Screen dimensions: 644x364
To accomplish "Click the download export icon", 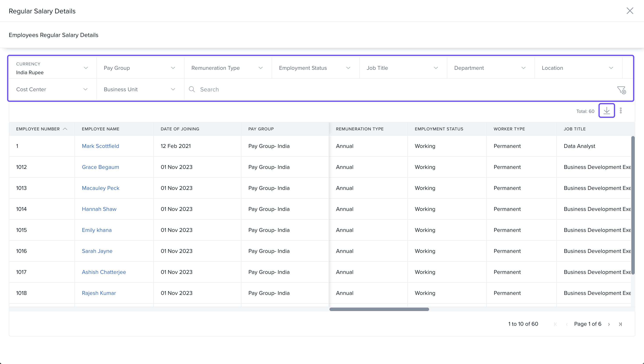I will [x=607, y=110].
